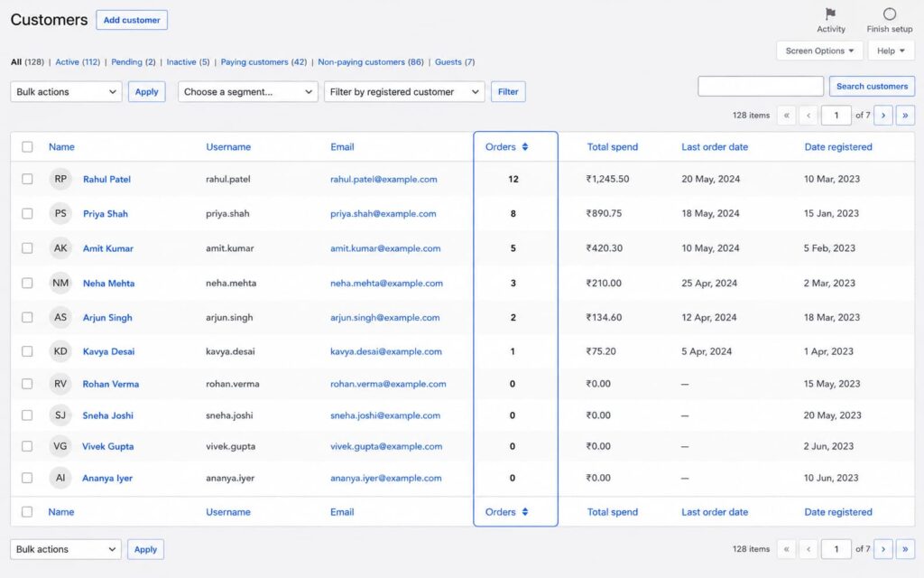The width and height of the screenshot is (924, 578).
Task: Check the Arjun Singh row checkbox
Action: click(27, 317)
